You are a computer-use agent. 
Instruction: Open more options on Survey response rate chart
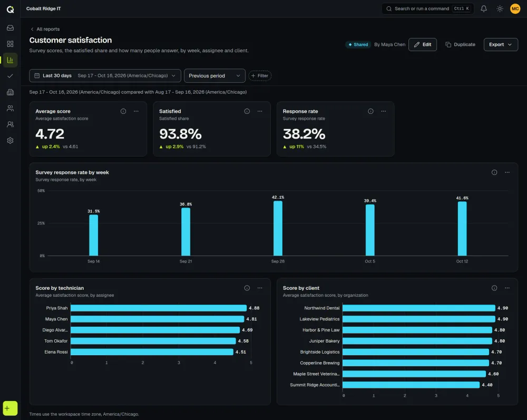coord(507,172)
